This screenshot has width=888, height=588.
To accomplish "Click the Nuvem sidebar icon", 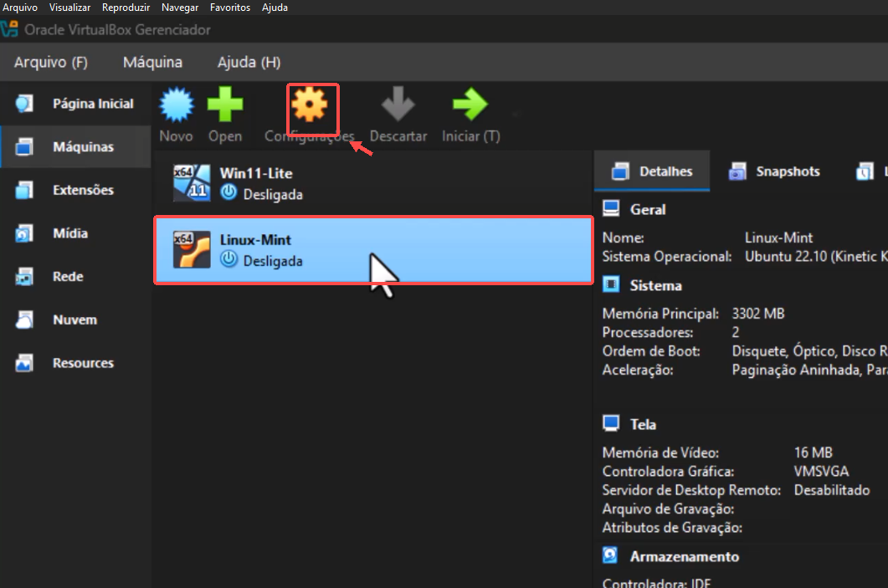I will [23, 320].
